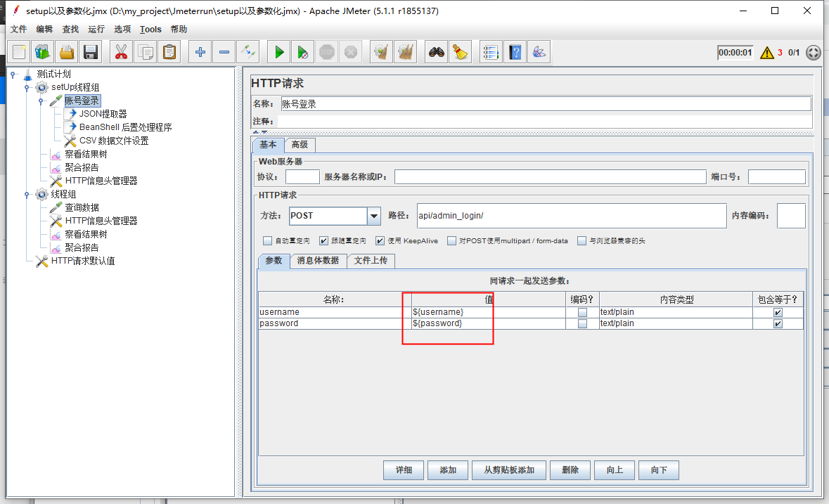The height and width of the screenshot is (504, 829).
Task: Untick 包含等于 checkbox in the username row
Action: 778,312
